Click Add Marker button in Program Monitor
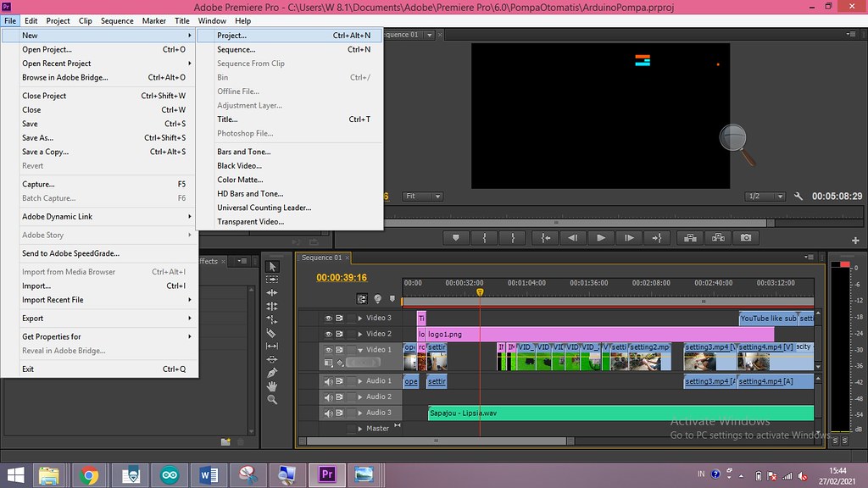 click(x=455, y=238)
